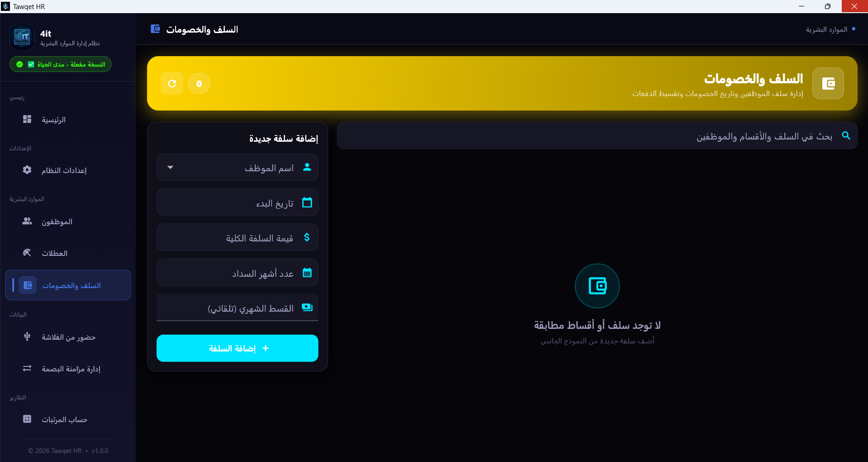Click person icon in employee name field
Image resolution: width=868 pixels, height=462 pixels.
coord(307,167)
